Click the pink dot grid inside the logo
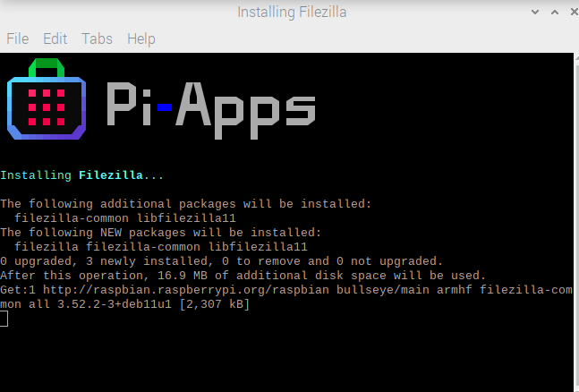Viewport: 579px width, 392px height. pyautogui.click(x=47, y=107)
